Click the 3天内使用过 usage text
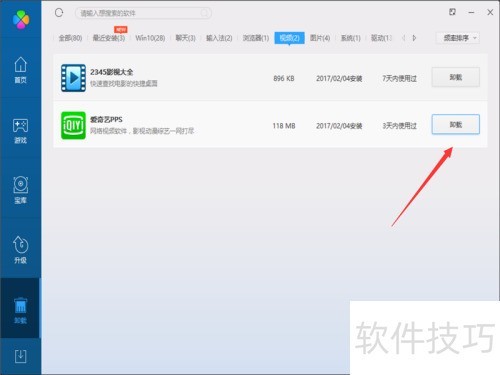Screen dimensions: 500x375 point(399,126)
